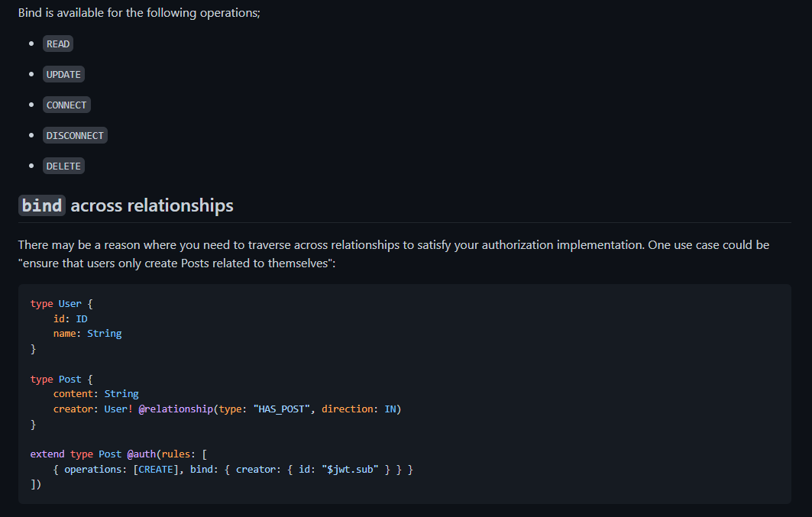Click 'type Post {' line in code block
812x517 pixels.
pos(61,380)
